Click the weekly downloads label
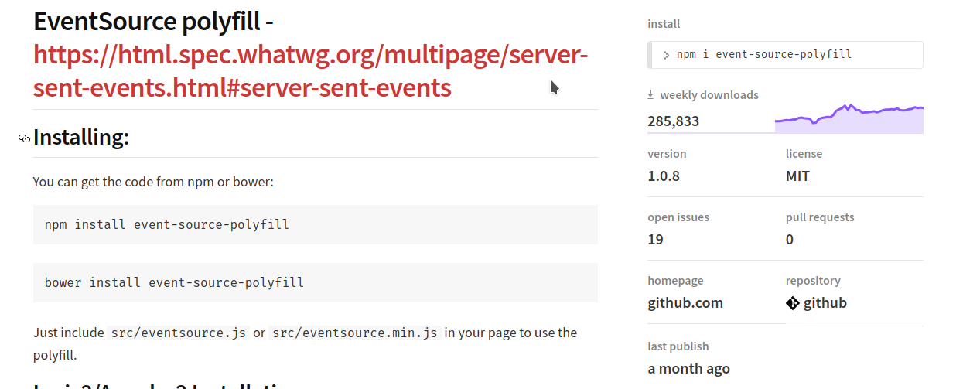 point(709,95)
